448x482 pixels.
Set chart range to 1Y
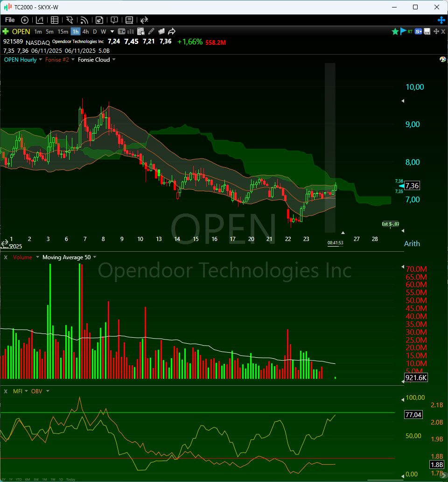[11, 480]
